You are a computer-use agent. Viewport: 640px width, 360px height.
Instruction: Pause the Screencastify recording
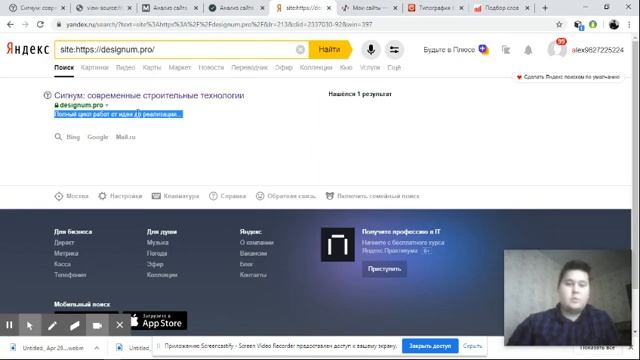[x=9, y=325]
